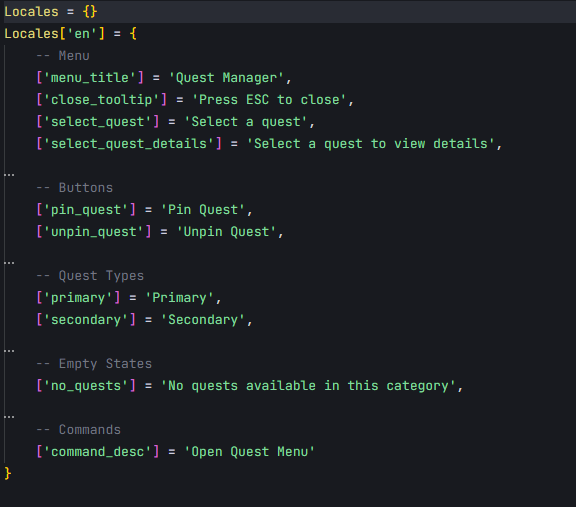Click the 'en' locale key string
576x507 pixels.
tap(82, 34)
